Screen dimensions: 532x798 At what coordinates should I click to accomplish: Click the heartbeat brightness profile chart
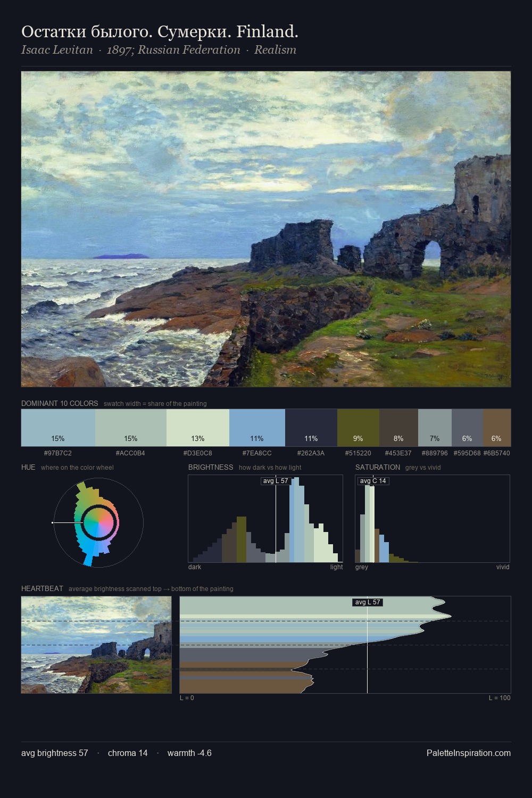coord(345,645)
